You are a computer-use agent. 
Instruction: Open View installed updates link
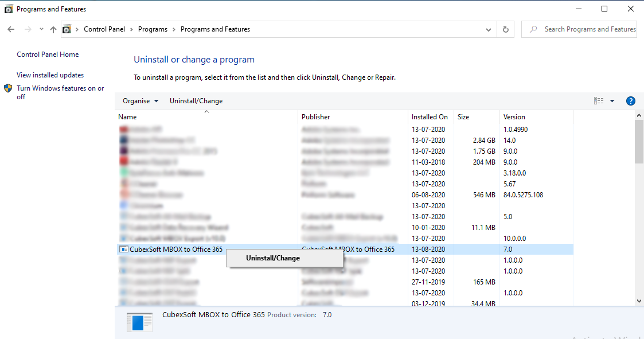coord(50,75)
